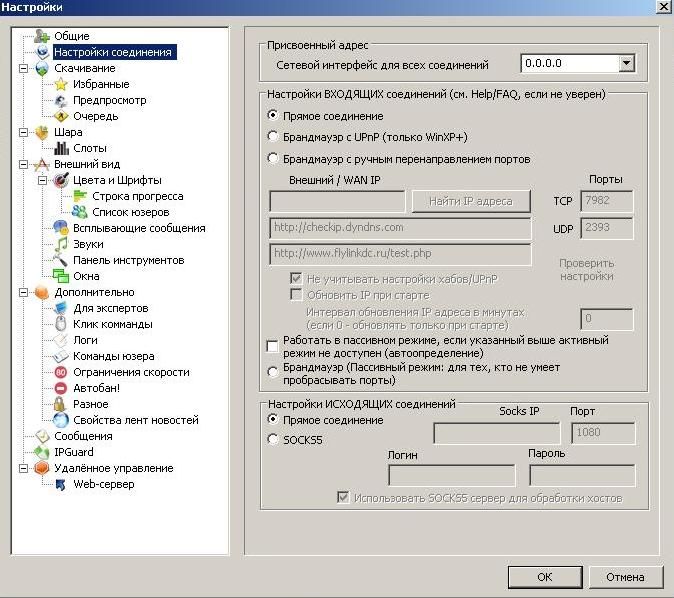Click the OK button
Screen dimensions: 674x598
545,577
